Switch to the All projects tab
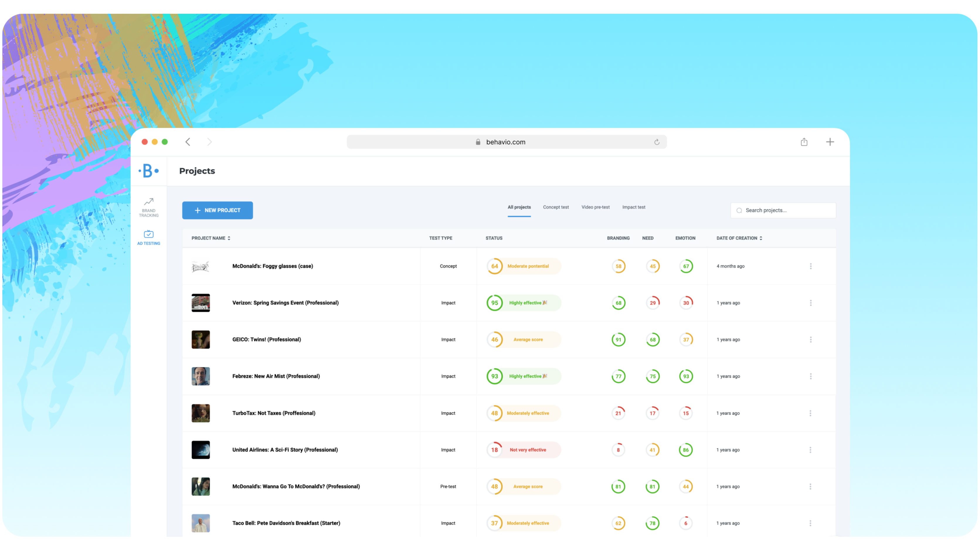Viewport: 980px width, 551px height. [x=519, y=207]
